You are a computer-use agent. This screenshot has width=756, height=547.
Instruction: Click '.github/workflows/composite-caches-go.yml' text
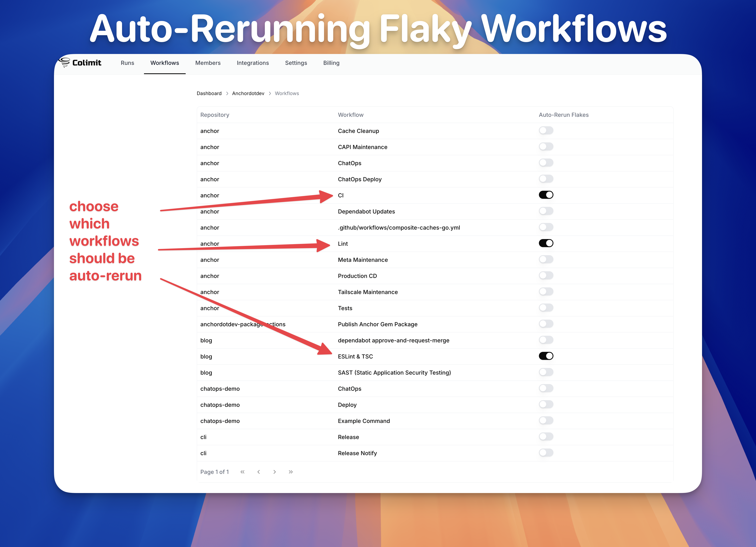coord(399,228)
